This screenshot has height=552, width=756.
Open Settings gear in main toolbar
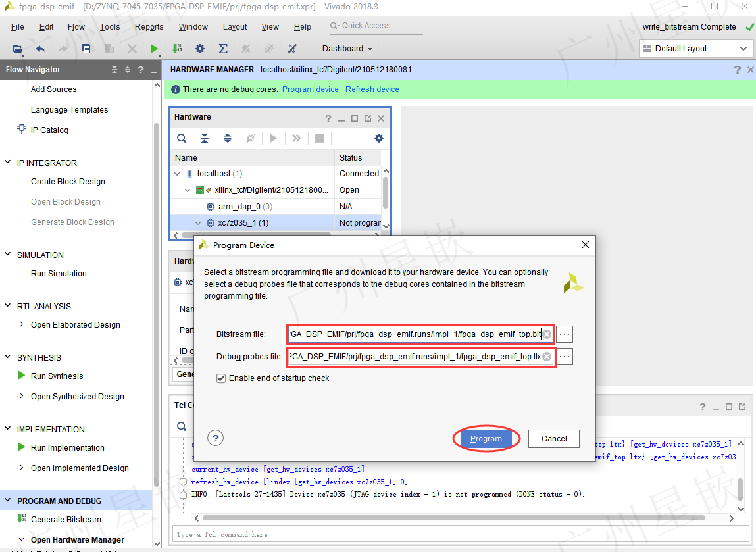199,49
